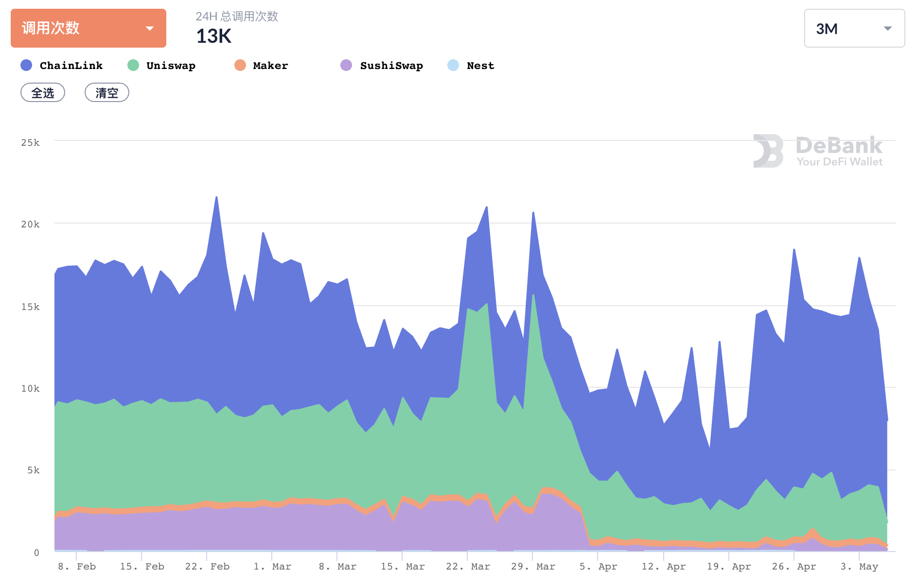Click the 清空 clear button
The height and width of the screenshot is (588, 917).
(106, 92)
